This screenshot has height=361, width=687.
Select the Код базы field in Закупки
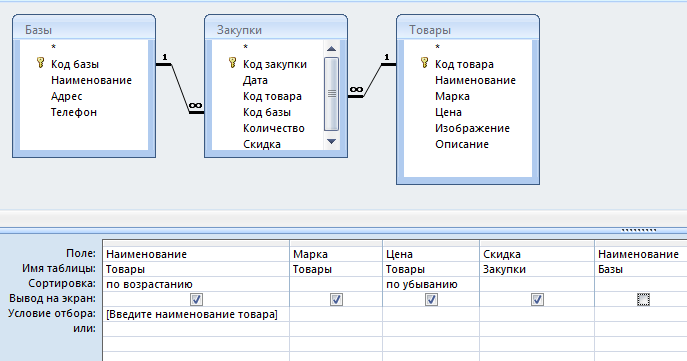[267, 112]
